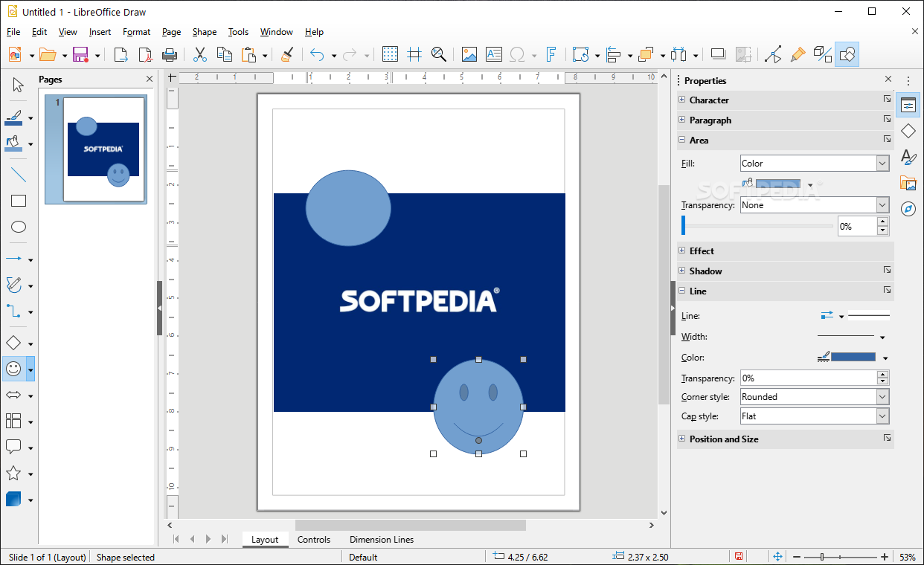Image resolution: width=924 pixels, height=565 pixels.
Task: Open the Format menu
Action: coord(137,32)
